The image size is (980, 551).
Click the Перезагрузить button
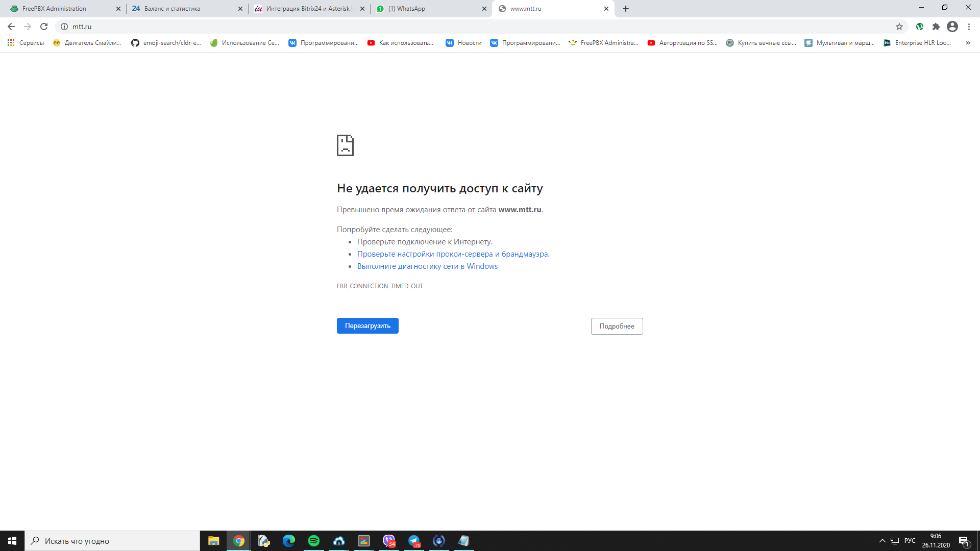(x=367, y=325)
